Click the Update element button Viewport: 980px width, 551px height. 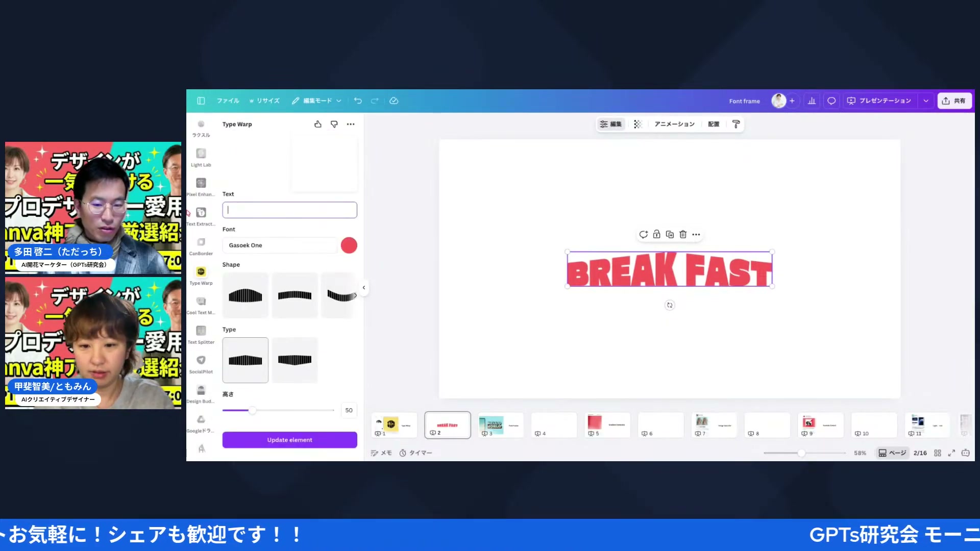point(289,439)
